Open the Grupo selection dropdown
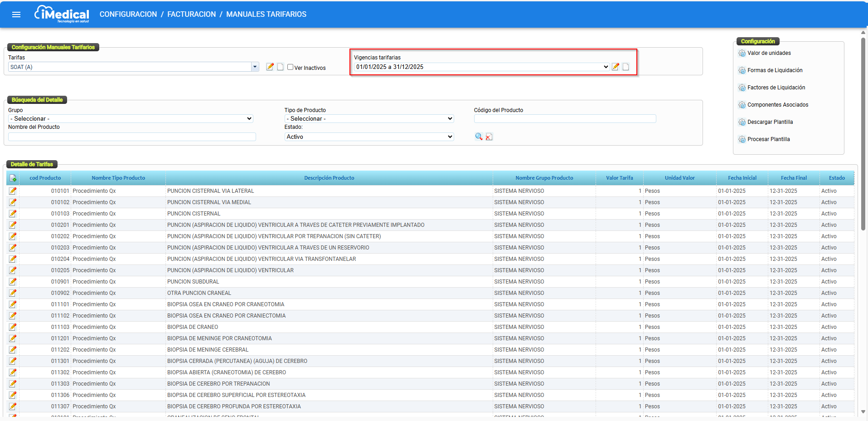 131,118
